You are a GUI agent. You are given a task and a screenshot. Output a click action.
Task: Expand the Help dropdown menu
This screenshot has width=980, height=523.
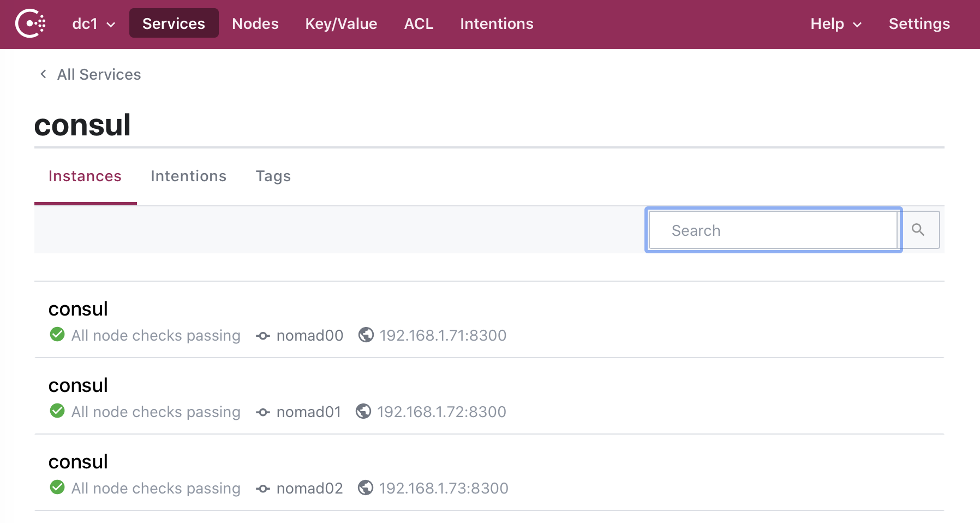click(835, 23)
